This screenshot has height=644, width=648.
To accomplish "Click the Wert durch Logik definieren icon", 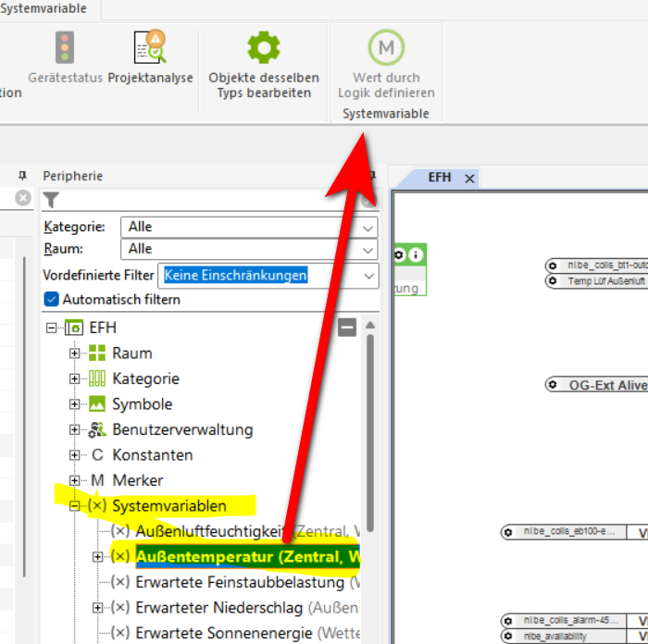I will pyautogui.click(x=386, y=48).
